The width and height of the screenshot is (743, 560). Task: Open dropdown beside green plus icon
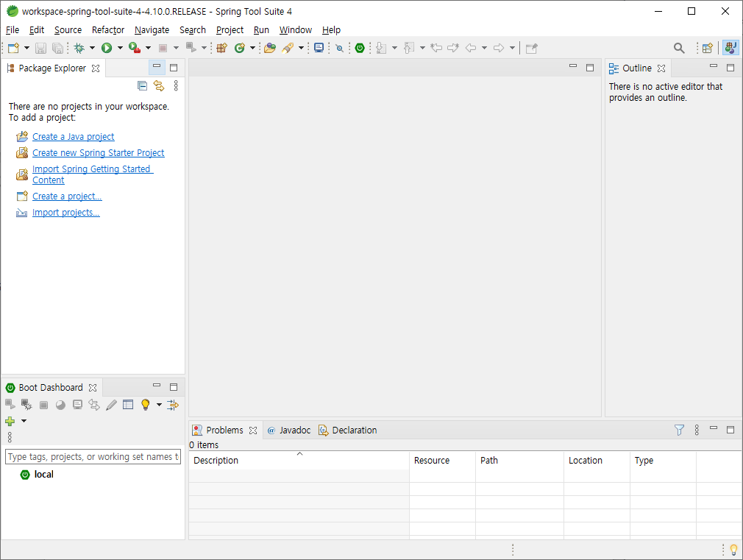click(24, 421)
